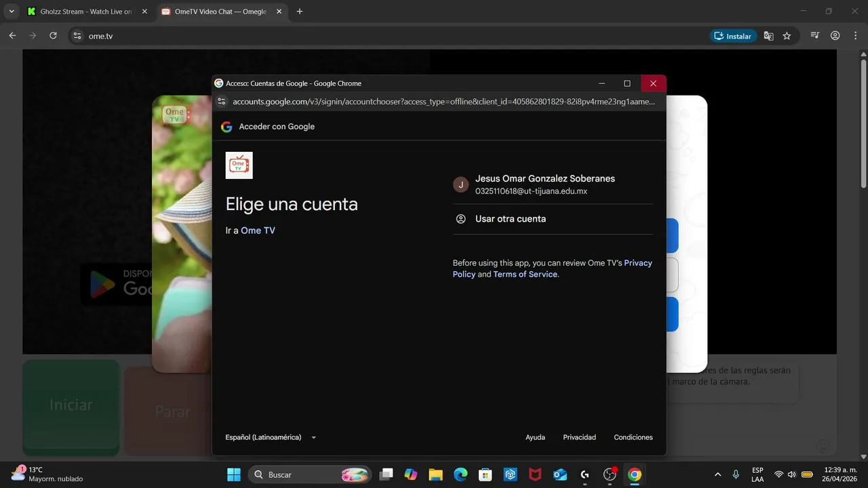The width and height of the screenshot is (868, 488).
Task: Close the OmeTV Video Chat tab
Action: click(x=279, y=12)
